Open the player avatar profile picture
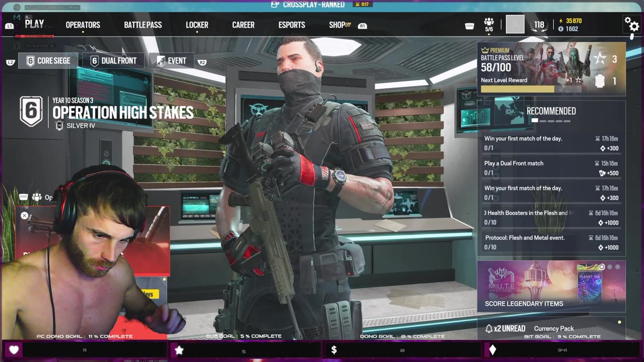This screenshot has width=644, height=362. [x=515, y=24]
